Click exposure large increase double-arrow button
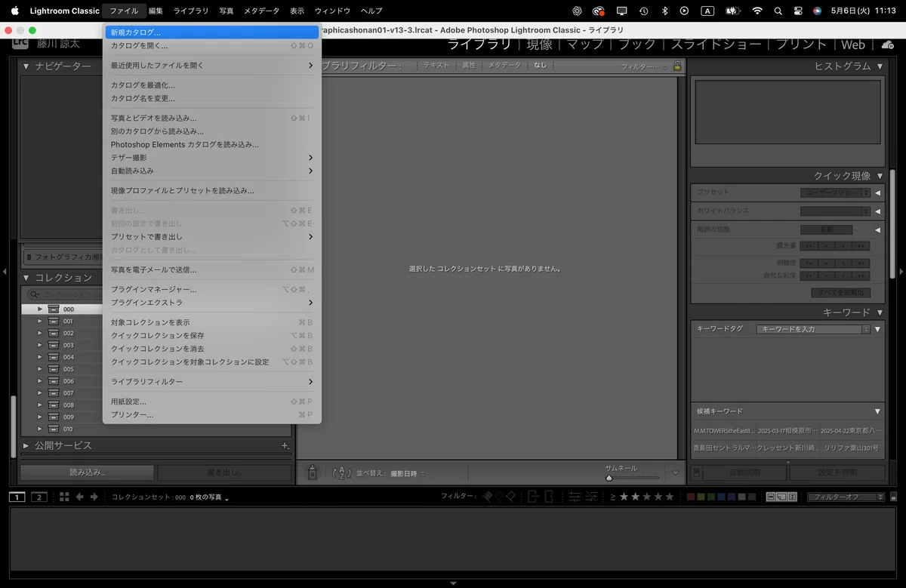The height and width of the screenshot is (588, 906). point(861,246)
